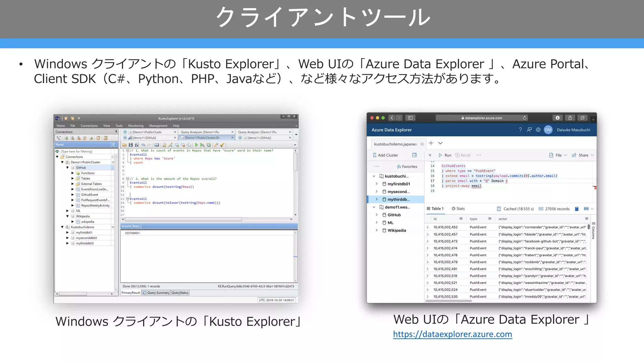Click Safari back navigation arrow

point(392,118)
